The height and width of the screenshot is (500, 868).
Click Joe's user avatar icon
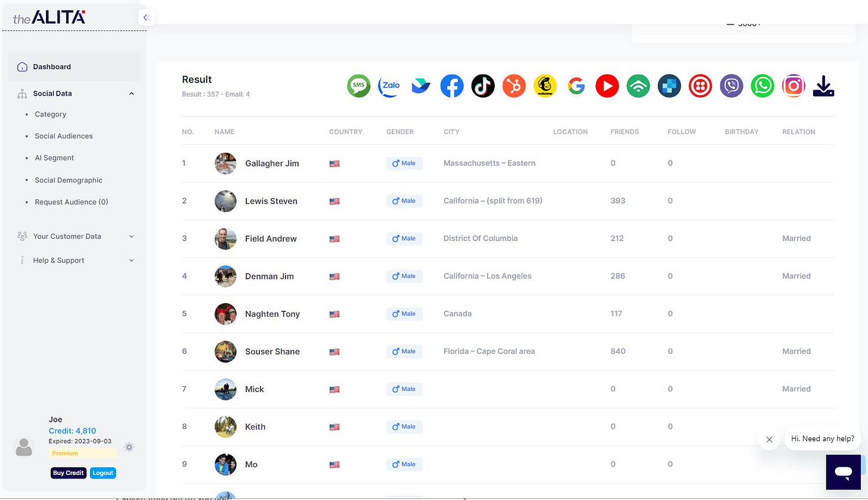[x=24, y=447]
